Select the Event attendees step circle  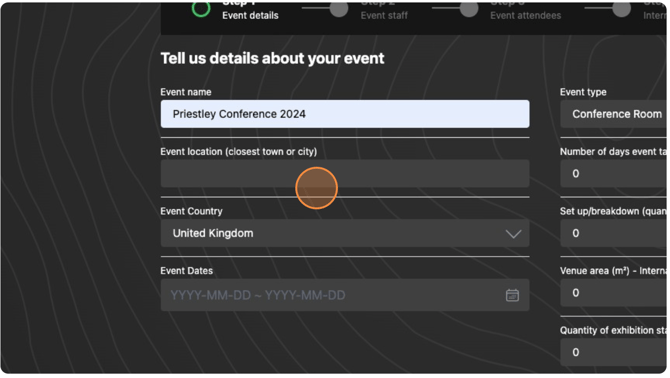click(x=471, y=9)
